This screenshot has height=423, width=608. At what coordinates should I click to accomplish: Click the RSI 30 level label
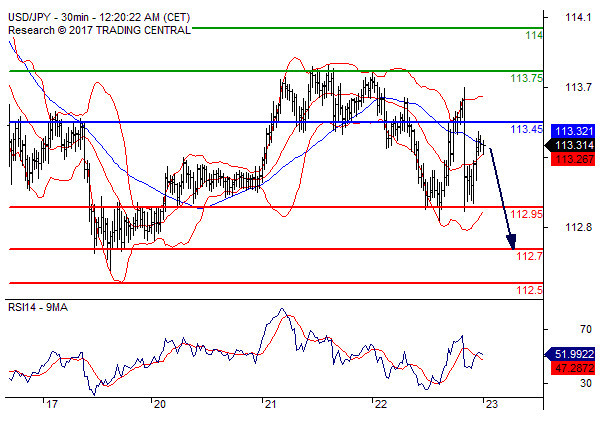coord(586,383)
